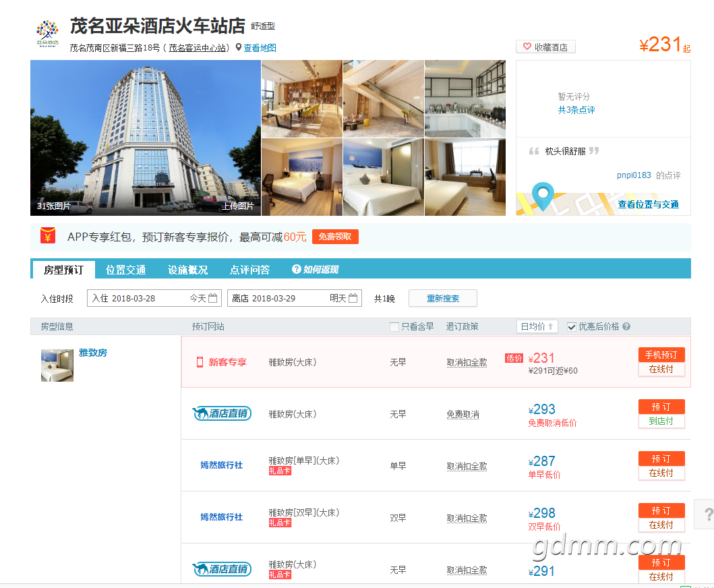Click the 重新搜索 button

click(442, 298)
